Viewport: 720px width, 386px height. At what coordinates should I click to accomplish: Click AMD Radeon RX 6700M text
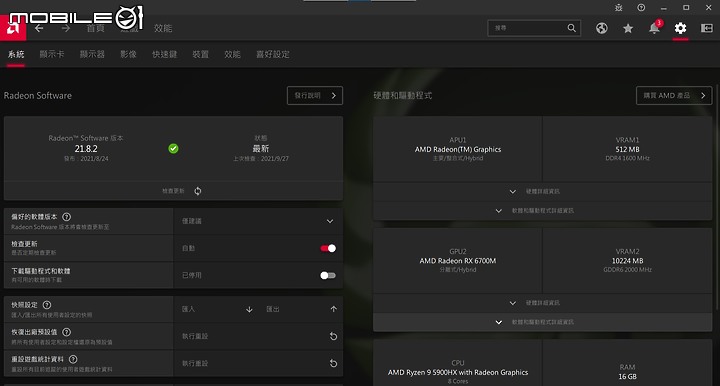(458, 261)
